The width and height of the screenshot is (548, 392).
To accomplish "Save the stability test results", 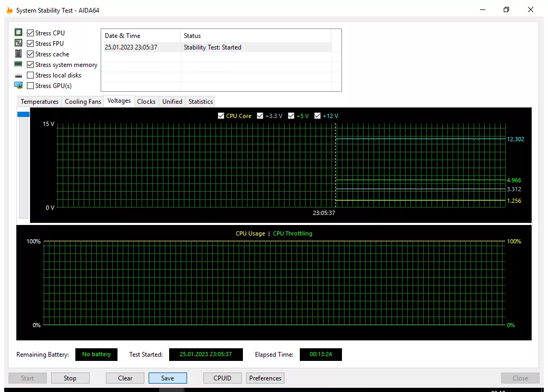I will click(168, 378).
